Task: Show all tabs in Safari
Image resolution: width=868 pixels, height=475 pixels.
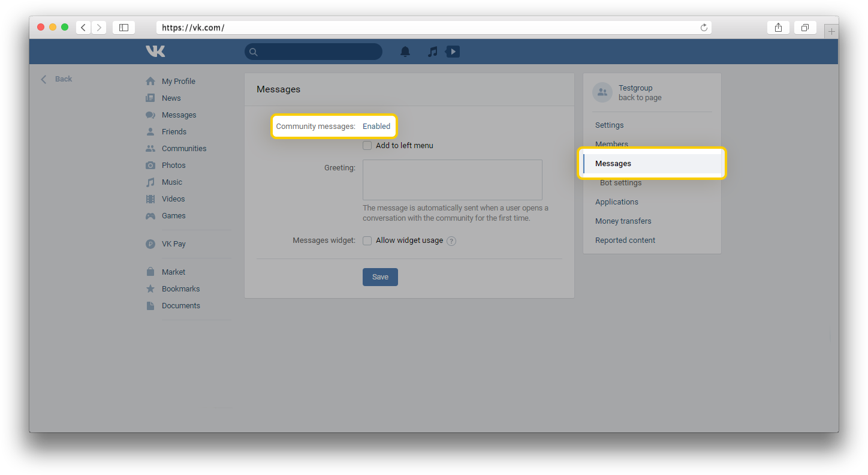Action: [805, 28]
